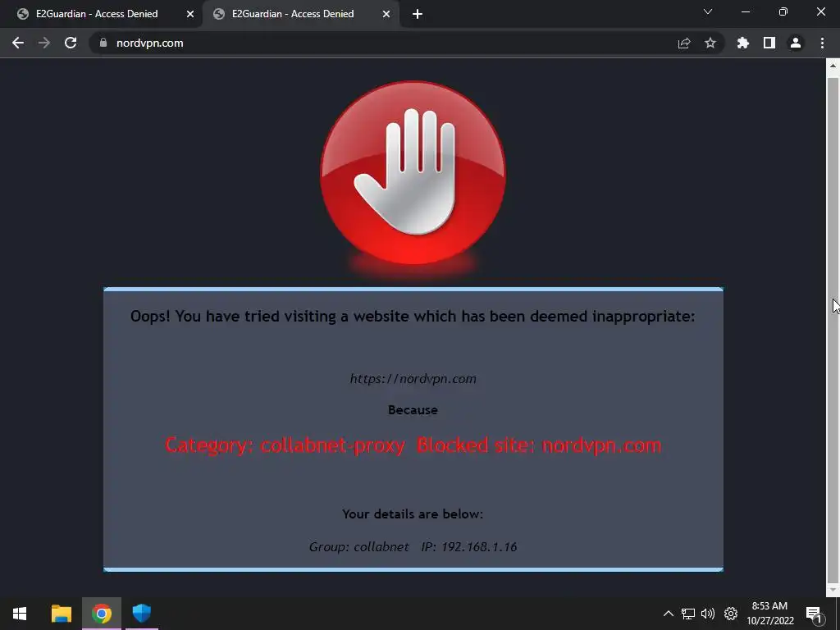
Task: Click the https://nordvpn.com blocked URL text
Action: tap(413, 379)
